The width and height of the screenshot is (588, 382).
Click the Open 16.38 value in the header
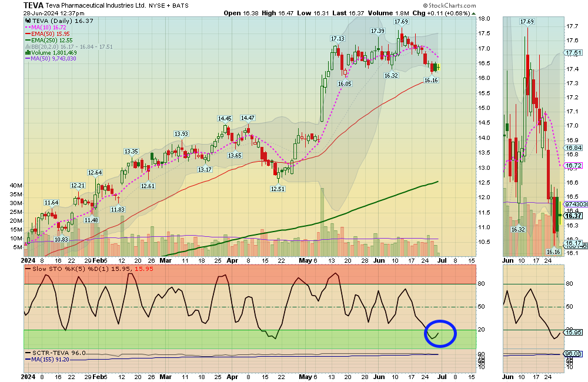pos(241,13)
